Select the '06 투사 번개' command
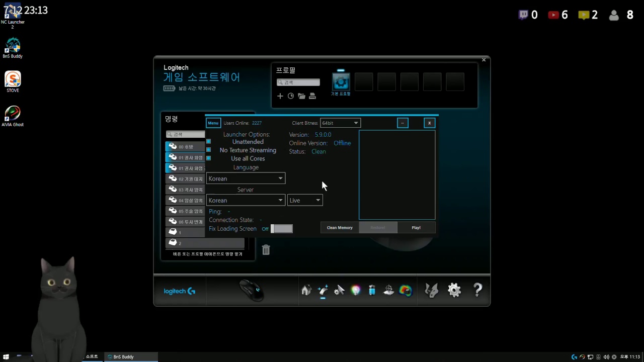Viewport: 644px width, 362px height. point(185,222)
